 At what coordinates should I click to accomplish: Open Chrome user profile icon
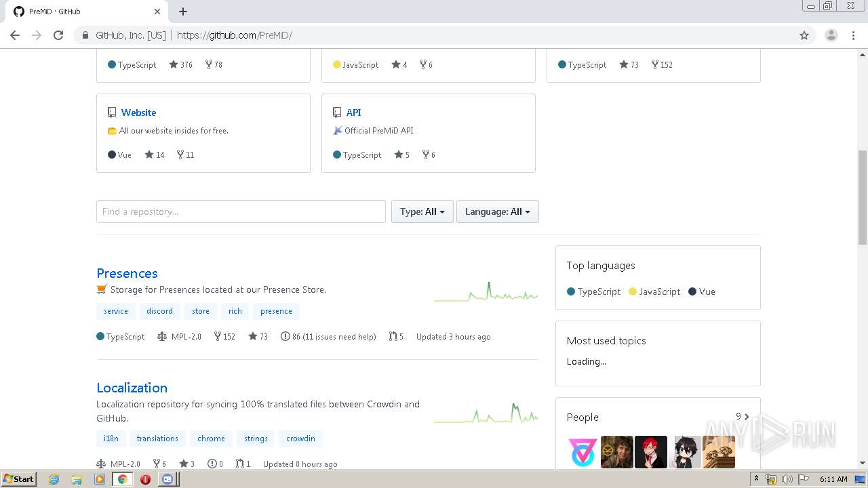(x=831, y=35)
